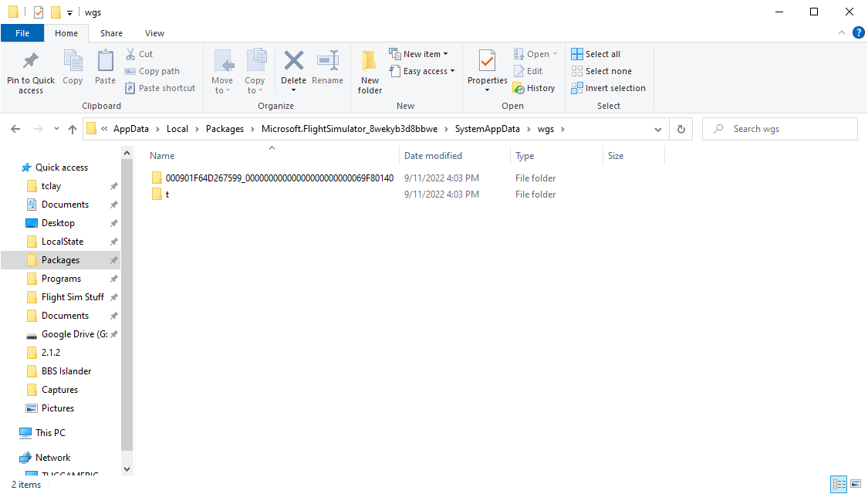Screen dimensions: 868x494
Task: Select the folder named t
Action: tap(167, 195)
